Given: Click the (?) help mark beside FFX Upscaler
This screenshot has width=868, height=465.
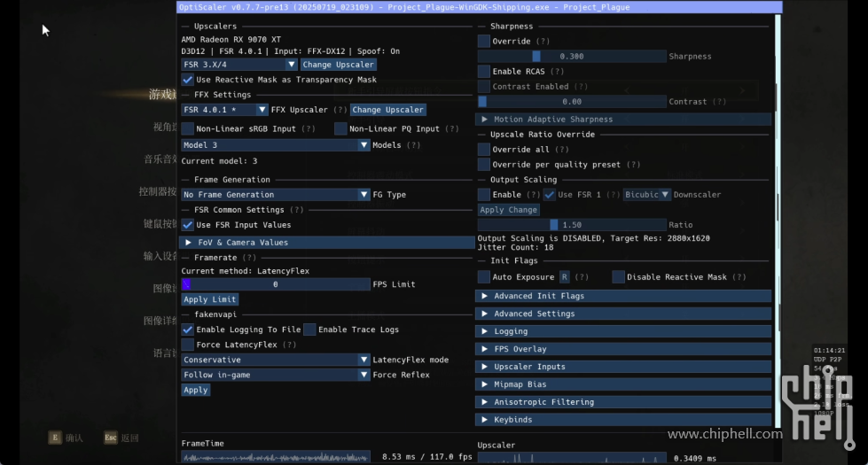Looking at the screenshot, I should [x=340, y=110].
